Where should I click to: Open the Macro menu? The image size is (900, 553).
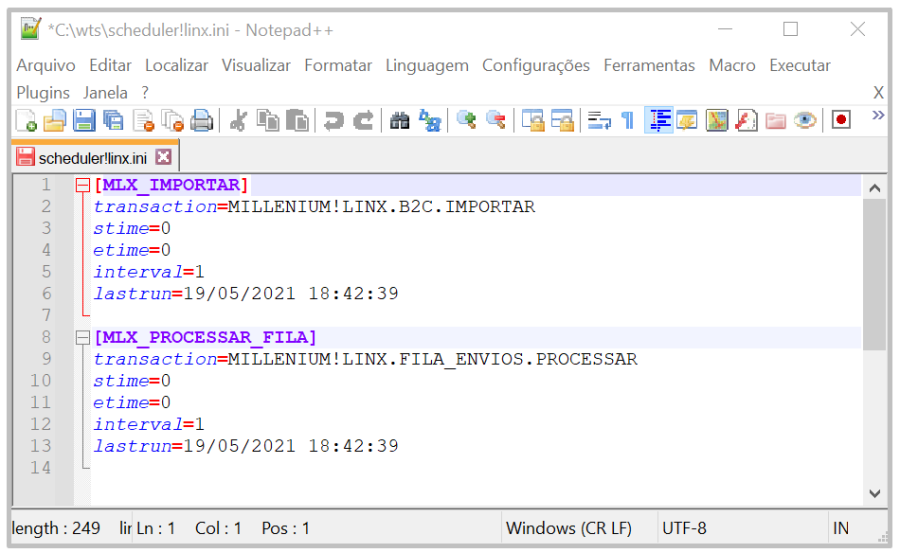(x=732, y=65)
